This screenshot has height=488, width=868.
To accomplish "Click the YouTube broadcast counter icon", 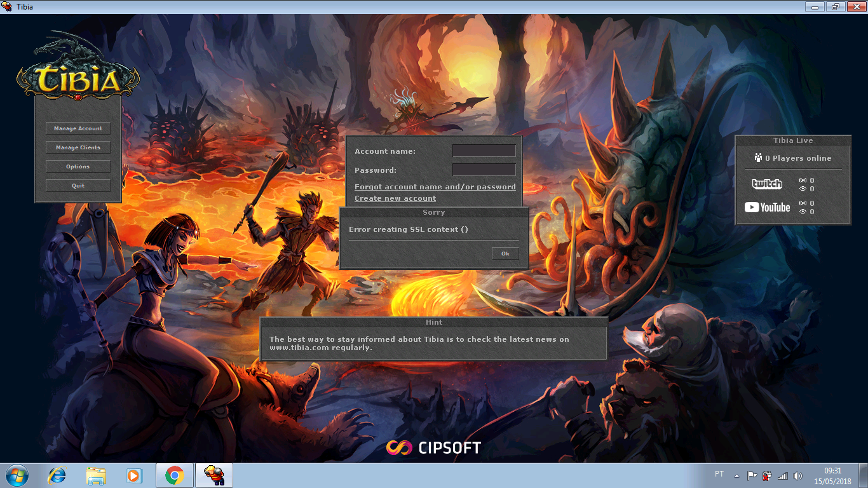I will (x=802, y=203).
